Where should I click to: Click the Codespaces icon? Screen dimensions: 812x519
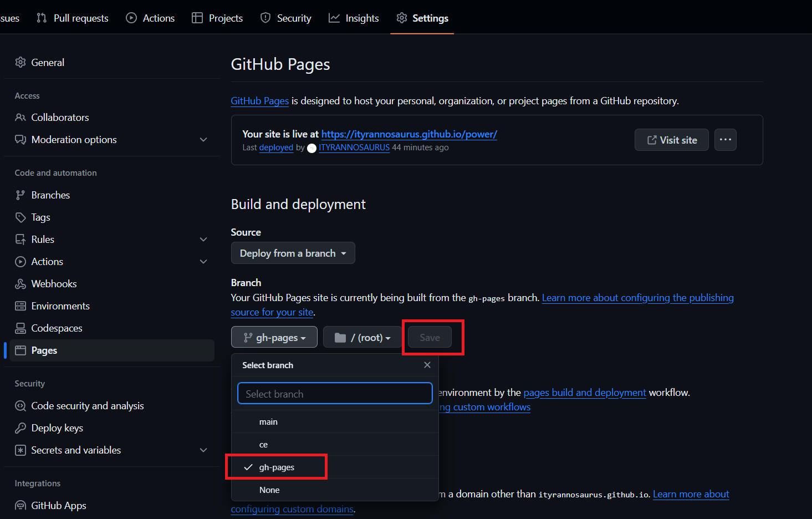pyautogui.click(x=21, y=328)
